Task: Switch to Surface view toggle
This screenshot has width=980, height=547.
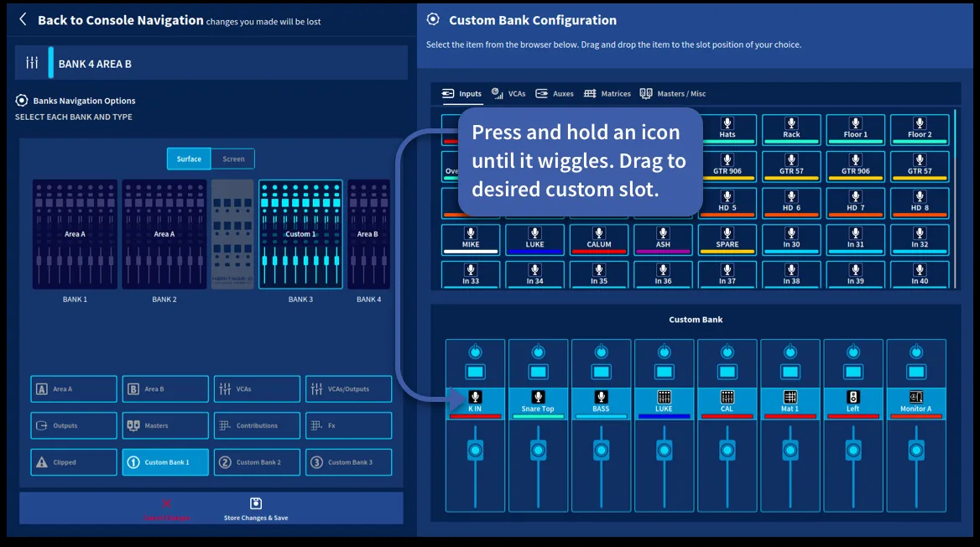Action: [189, 159]
